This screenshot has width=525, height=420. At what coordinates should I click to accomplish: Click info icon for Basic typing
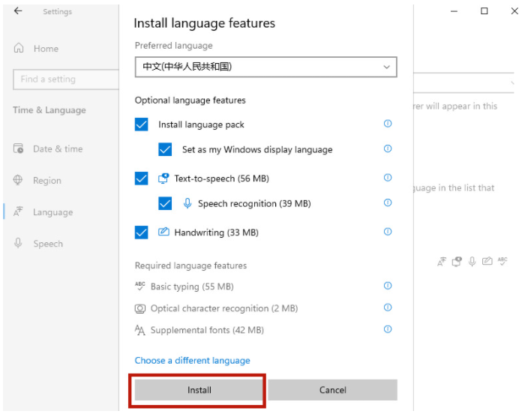pyautogui.click(x=388, y=286)
